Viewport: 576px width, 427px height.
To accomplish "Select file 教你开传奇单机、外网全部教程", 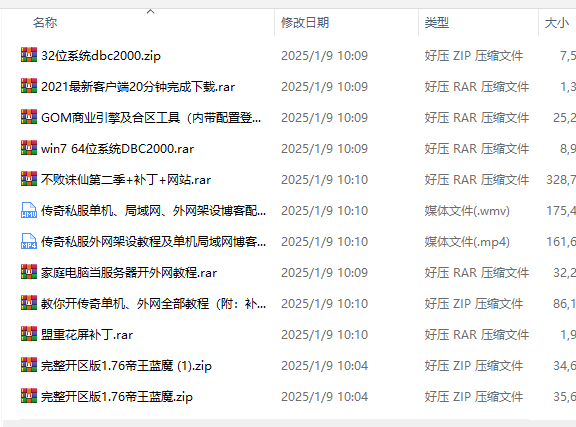I will 154,304.
